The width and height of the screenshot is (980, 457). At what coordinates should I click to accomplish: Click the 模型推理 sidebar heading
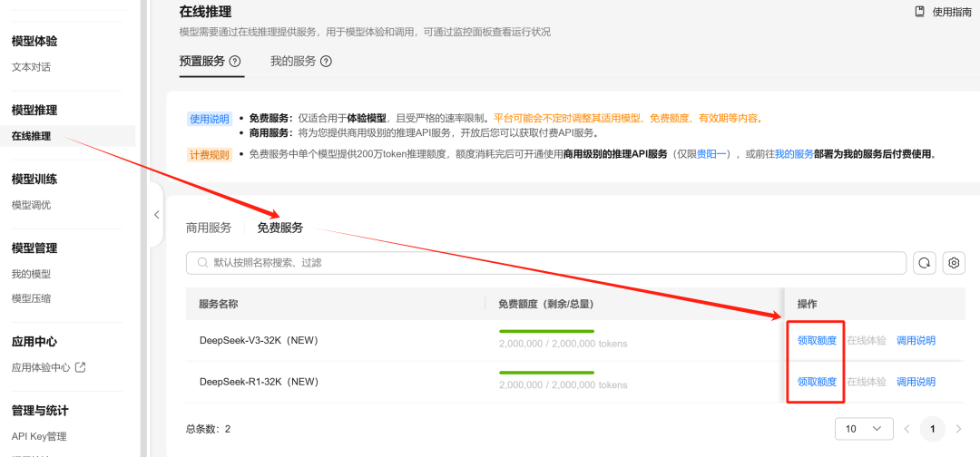click(x=34, y=110)
